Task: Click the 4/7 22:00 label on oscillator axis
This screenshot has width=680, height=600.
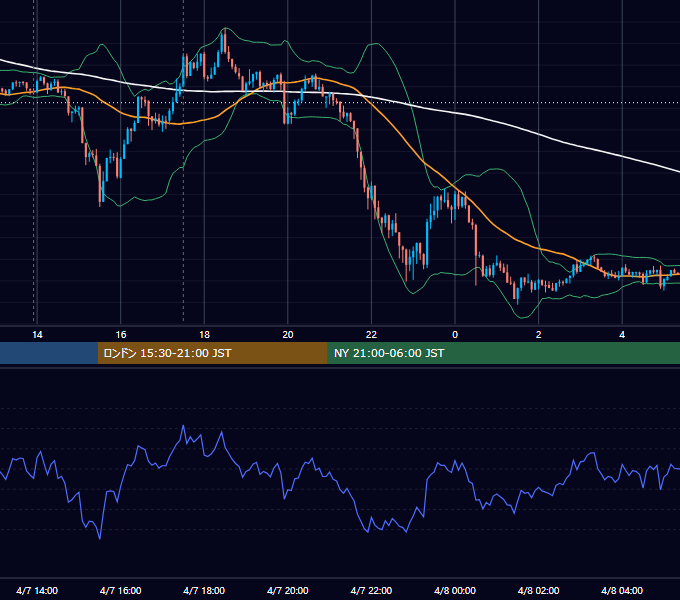Action: coord(371,590)
